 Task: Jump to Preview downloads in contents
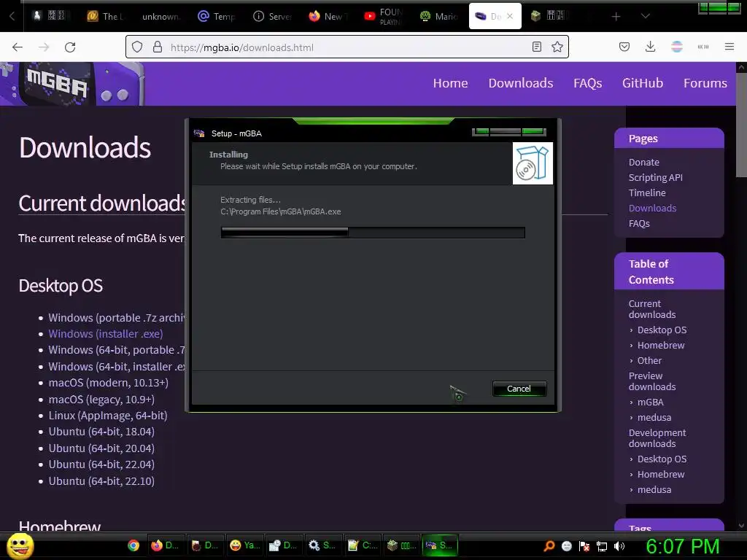(651, 381)
